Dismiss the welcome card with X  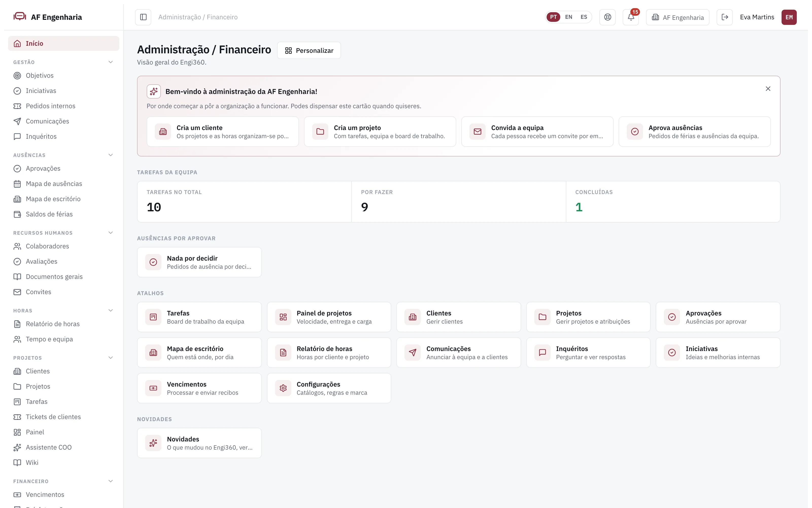[768, 89]
